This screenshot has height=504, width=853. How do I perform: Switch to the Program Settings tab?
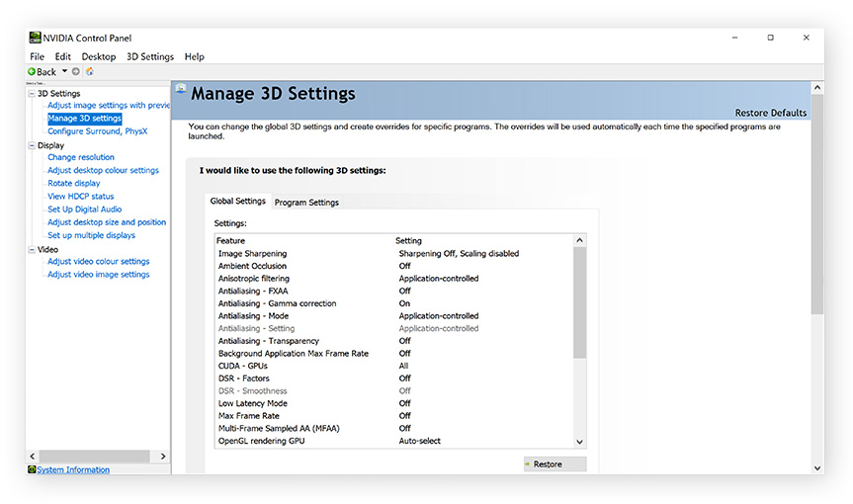pyautogui.click(x=306, y=203)
